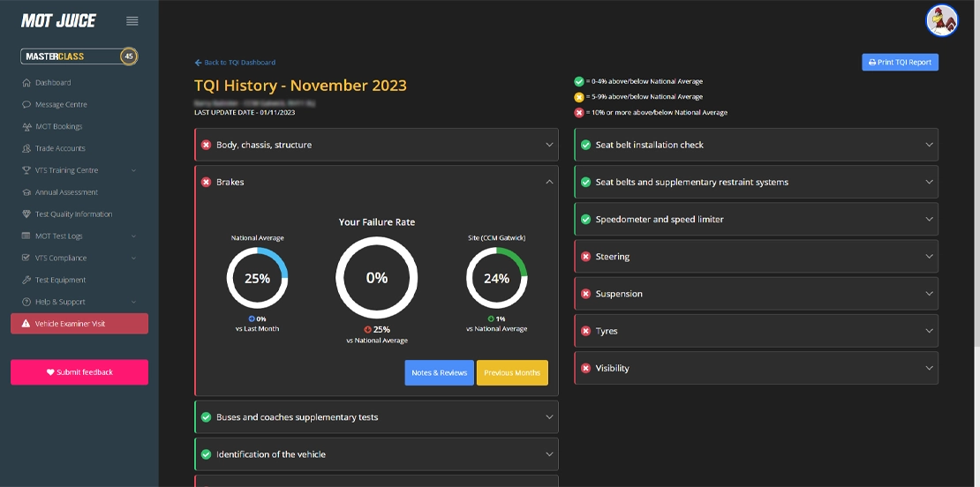Expand the Visibility section chevron
The image size is (980, 487).
(x=929, y=369)
